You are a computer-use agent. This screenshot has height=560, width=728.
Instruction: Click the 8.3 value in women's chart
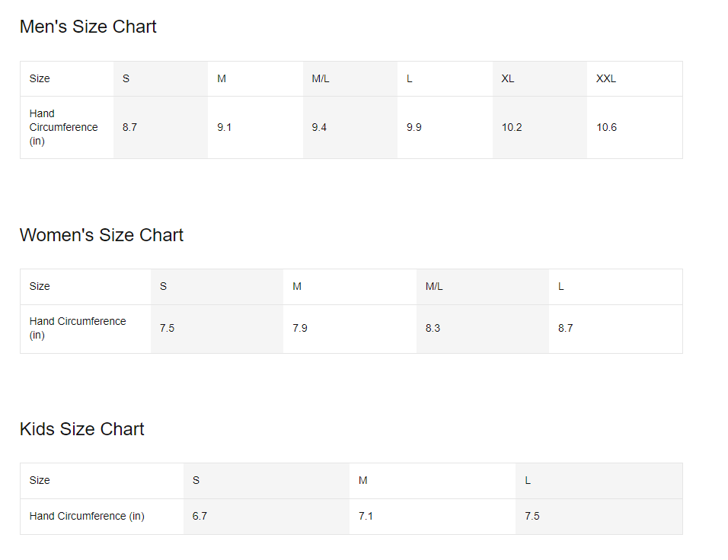(433, 329)
